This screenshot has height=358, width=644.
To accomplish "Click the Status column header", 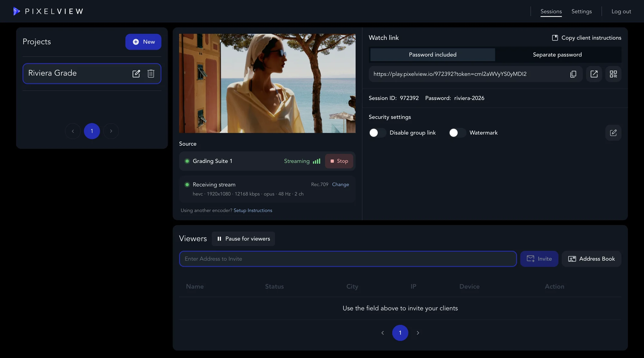I will (x=274, y=287).
